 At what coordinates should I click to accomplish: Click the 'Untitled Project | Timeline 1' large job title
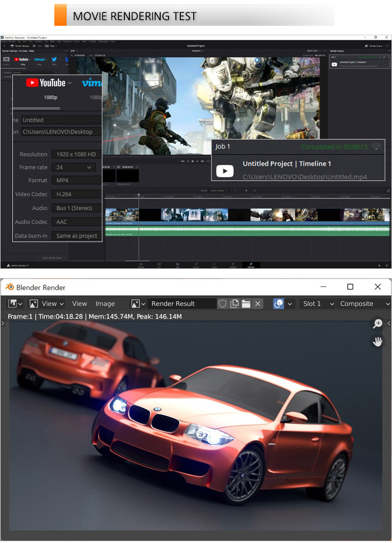[x=287, y=164]
